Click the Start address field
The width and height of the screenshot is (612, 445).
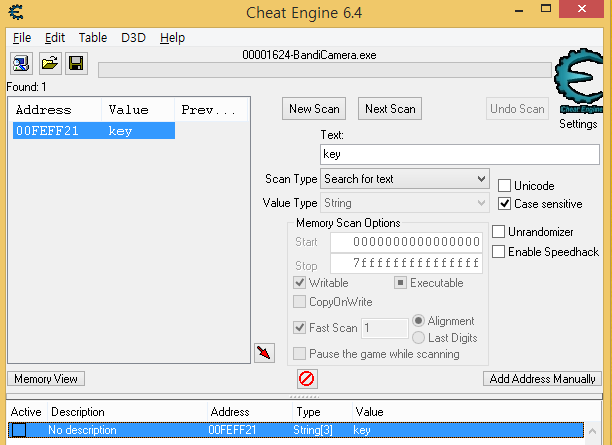click(406, 242)
